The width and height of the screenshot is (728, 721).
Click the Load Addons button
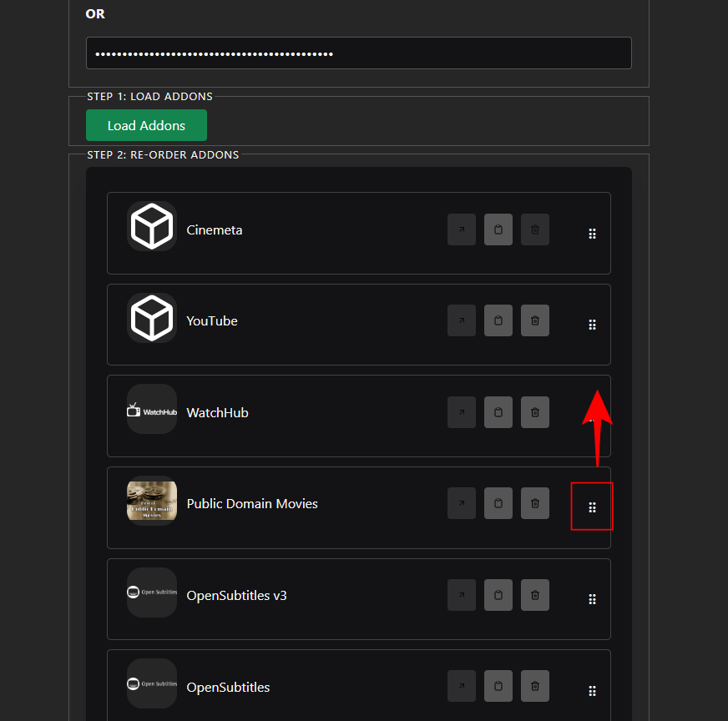(146, 125)
